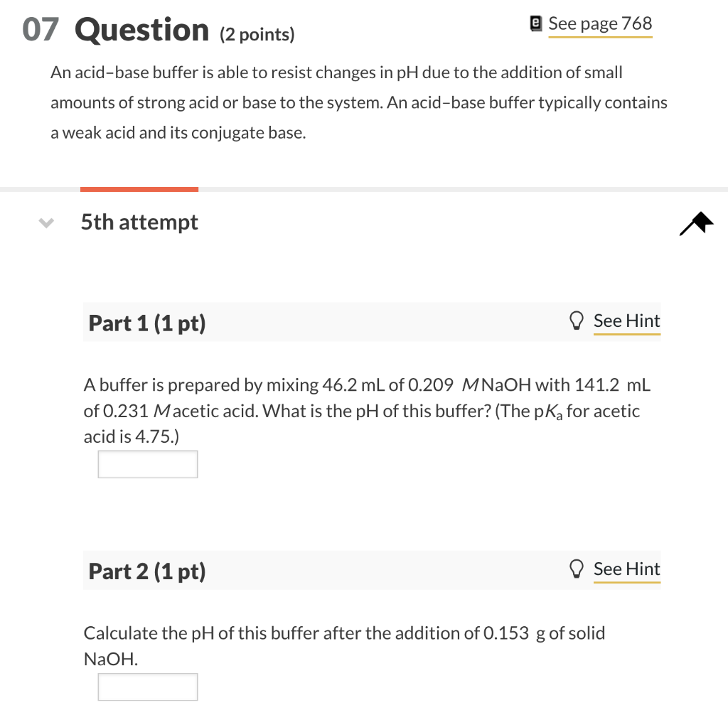
Task: Click the Part 1 answer input box
Action: pos(147,464)
